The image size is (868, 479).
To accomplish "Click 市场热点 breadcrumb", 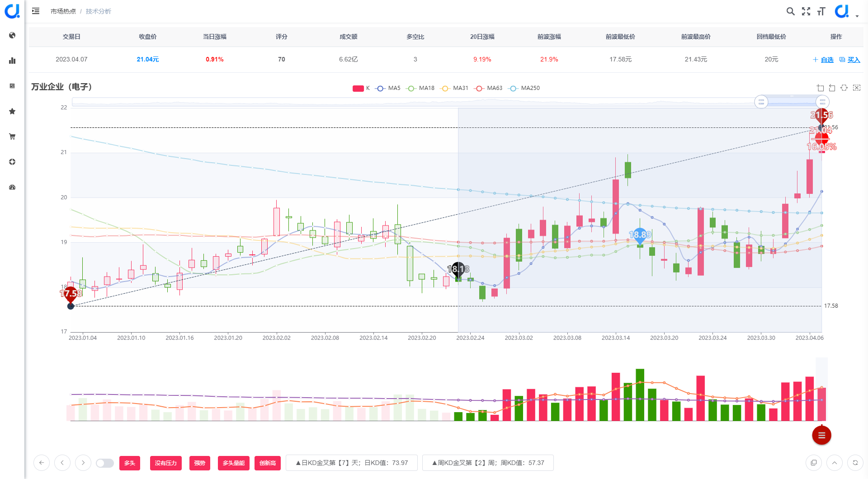I will (63, 11).
